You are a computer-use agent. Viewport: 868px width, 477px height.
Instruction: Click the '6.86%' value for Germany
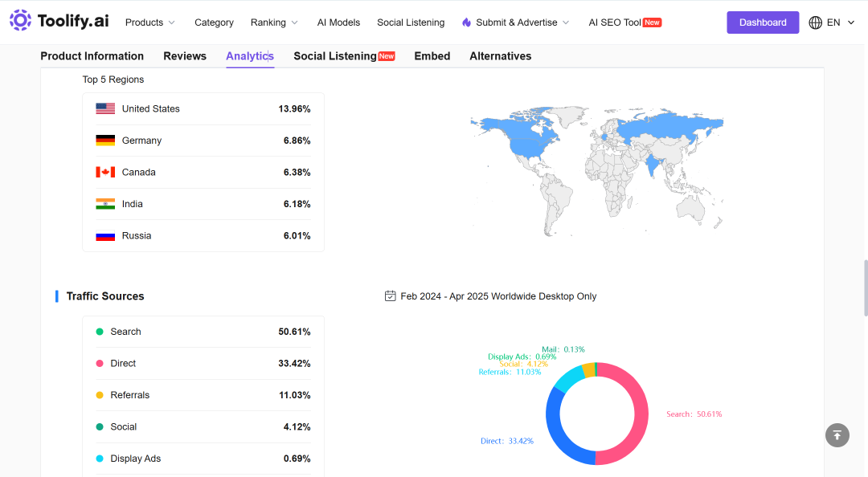(297, 141)
